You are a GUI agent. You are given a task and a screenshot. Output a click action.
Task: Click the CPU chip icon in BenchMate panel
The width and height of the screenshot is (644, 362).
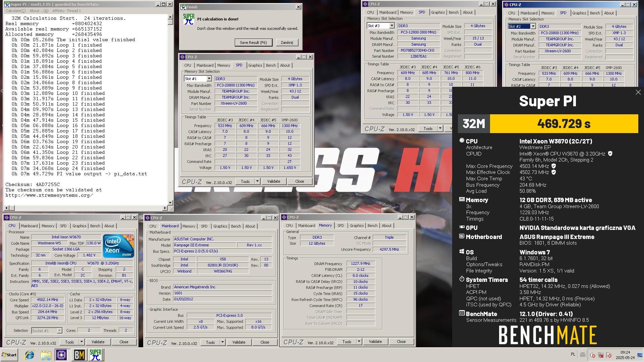pyautogui.click(x=462, y=141)
